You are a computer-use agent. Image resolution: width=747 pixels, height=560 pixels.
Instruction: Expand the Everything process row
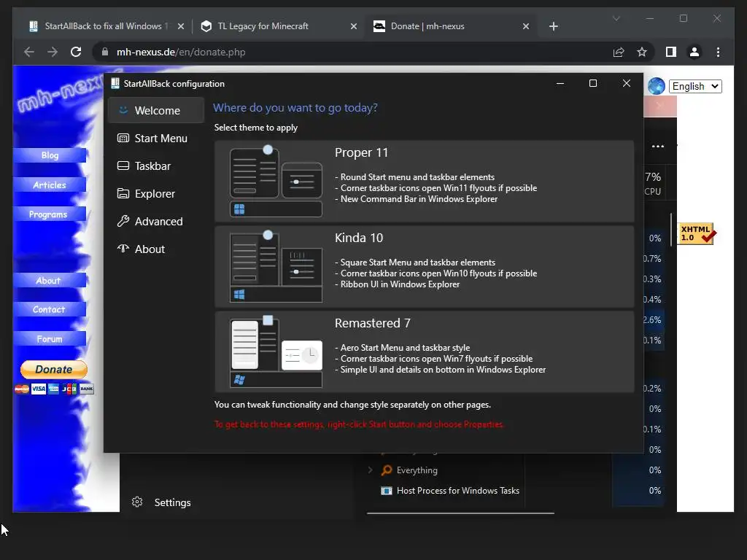370,470
